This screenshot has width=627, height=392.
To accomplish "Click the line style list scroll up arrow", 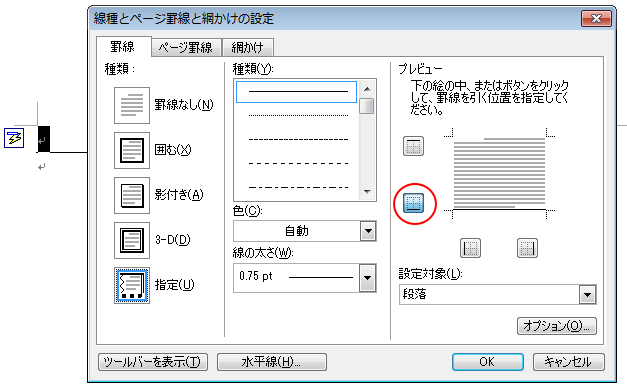I will click(367, 89).
